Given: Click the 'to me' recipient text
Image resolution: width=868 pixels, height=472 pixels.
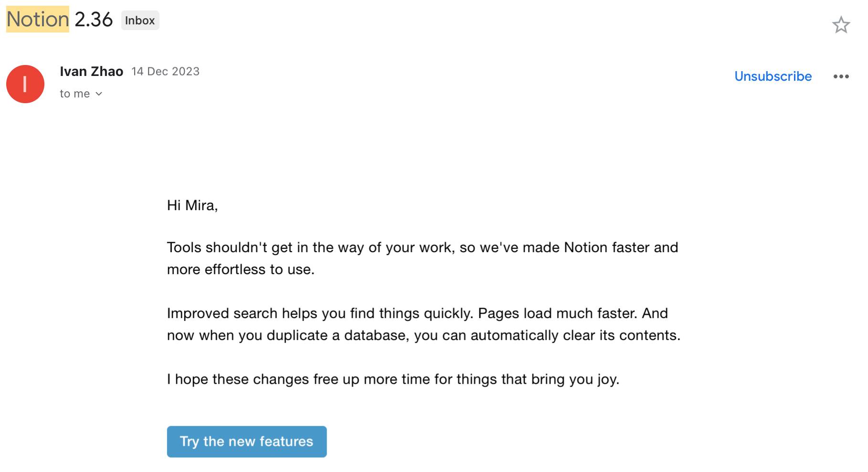Looking at the screenshot, I should coord(74,94).
